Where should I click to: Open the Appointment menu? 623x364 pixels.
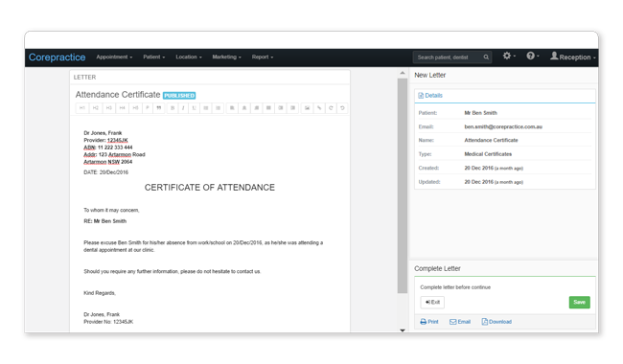(114, 57)
